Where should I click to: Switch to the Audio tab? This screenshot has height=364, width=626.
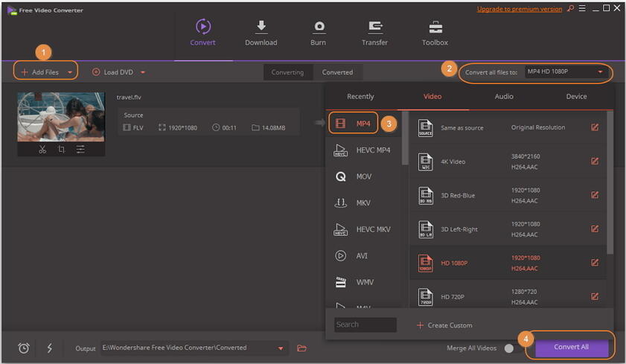click(x=504, y=97)
